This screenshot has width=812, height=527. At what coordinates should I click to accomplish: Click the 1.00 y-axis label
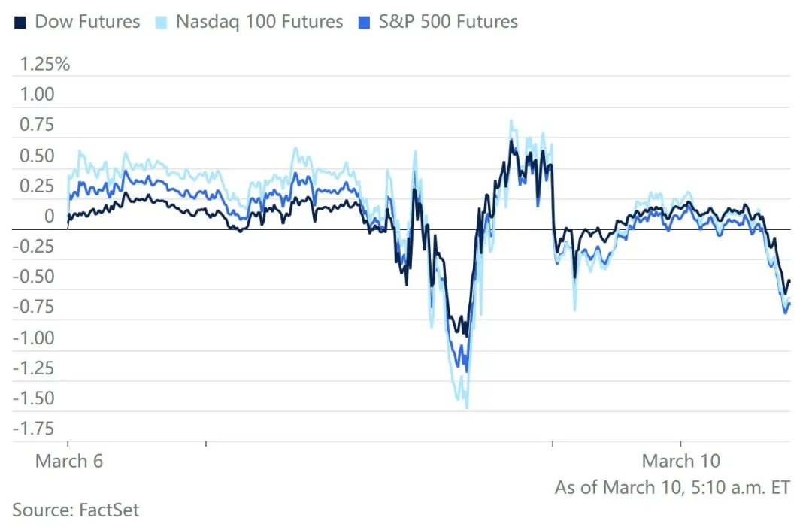[x=38, y=95]
